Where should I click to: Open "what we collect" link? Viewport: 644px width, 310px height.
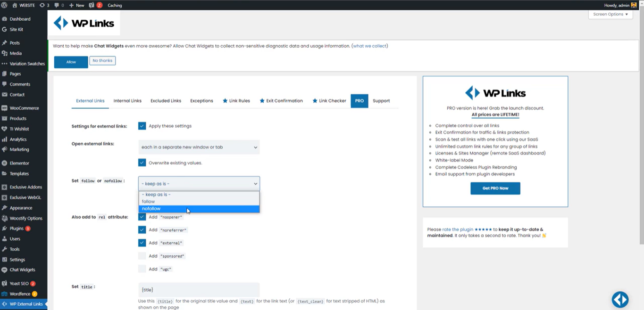(x=370, y=46)
